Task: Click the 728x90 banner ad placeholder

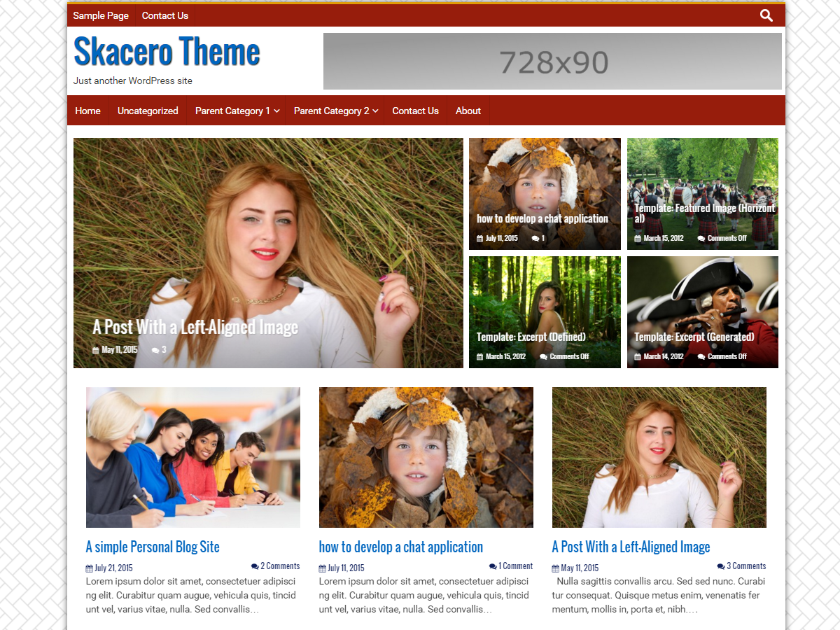Action: (x=552, y=62)
